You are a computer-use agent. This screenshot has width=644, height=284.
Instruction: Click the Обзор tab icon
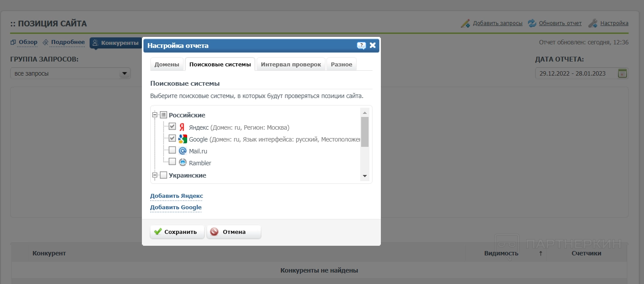point(13,43)
